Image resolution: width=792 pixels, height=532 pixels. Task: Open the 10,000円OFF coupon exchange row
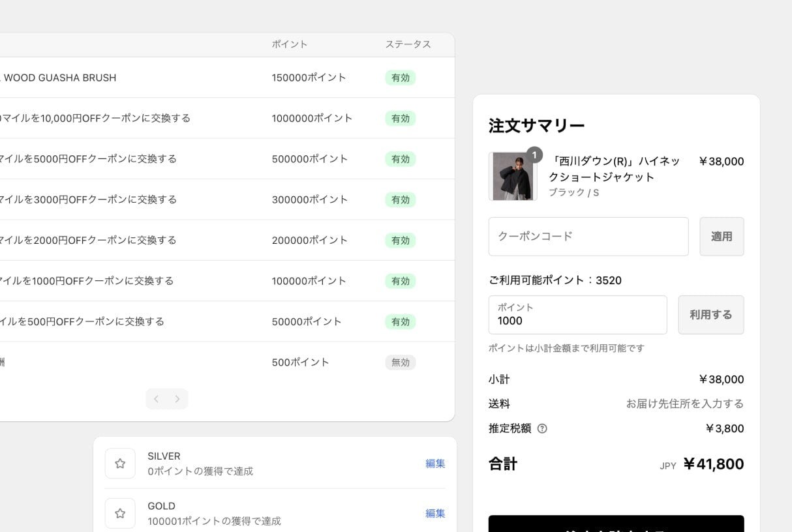click(95, 118)
